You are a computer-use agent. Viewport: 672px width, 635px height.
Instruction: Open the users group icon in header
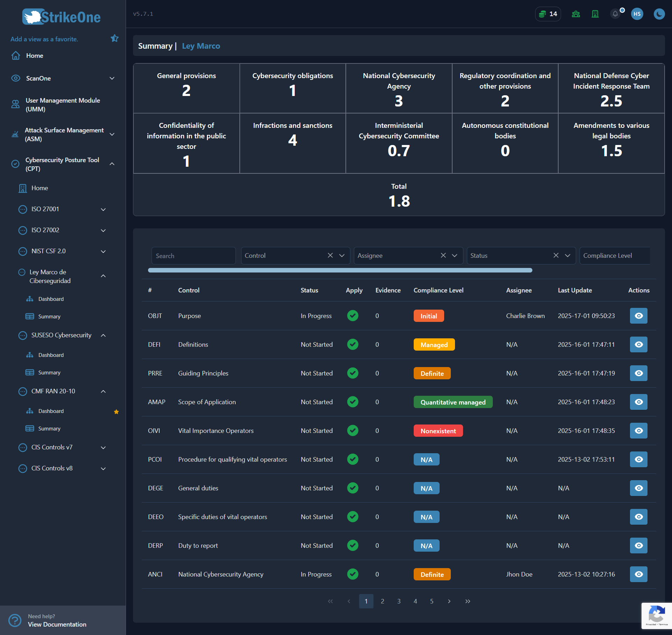pyautogui.click(x=576, y=14)
